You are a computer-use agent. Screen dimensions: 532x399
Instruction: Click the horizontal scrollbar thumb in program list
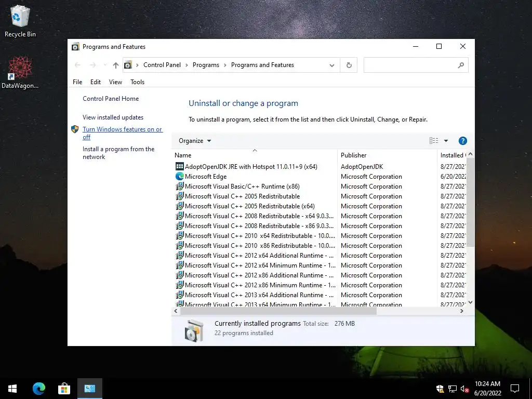[x=278, y=311]
